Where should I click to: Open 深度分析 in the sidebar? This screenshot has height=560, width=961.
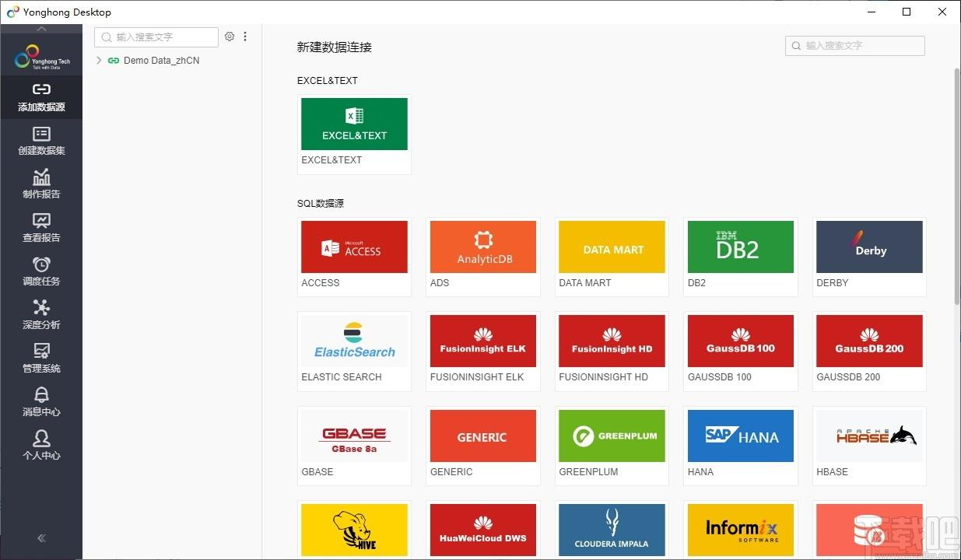[x=41, y=315]
